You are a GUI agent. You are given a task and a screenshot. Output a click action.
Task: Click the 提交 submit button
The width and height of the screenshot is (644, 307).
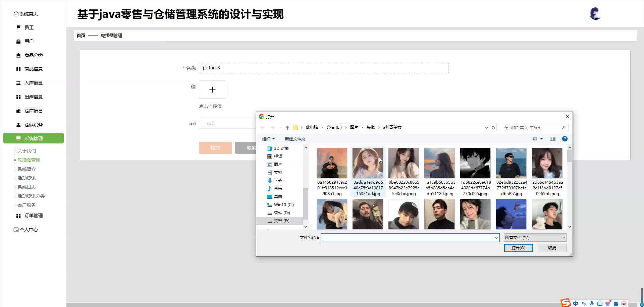(x=215, y=148)
